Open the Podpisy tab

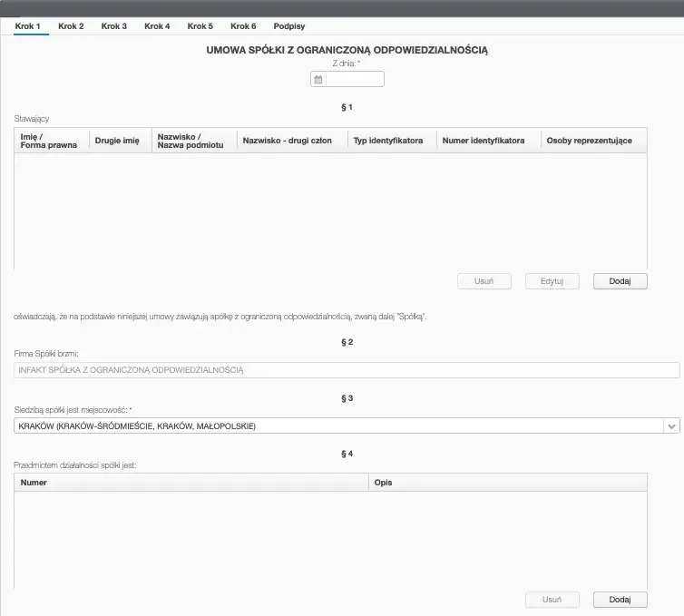(289, 26)
